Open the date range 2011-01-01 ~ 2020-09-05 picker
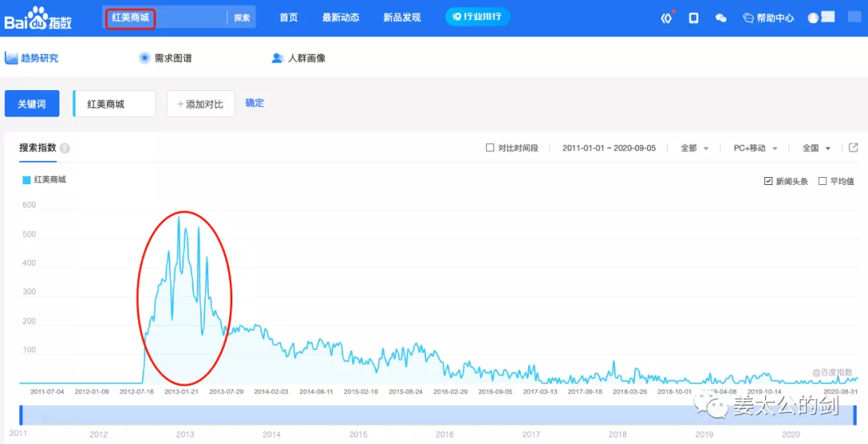Screen dimensions: 868x444 point(609,148)
